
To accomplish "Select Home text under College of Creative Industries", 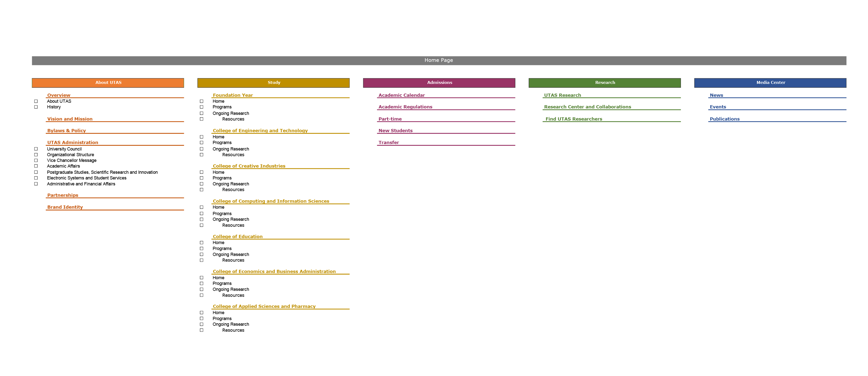I will [x=218, y=172].
